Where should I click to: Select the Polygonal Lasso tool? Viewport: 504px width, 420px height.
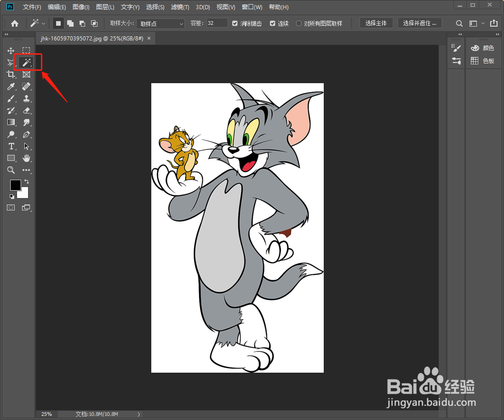(11, 62)
